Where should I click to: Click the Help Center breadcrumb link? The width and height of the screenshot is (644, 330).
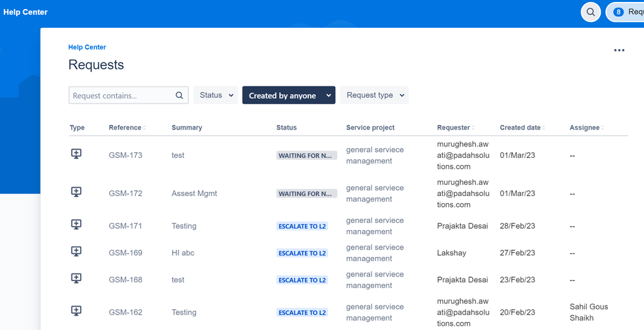pyautogui.click(x=87, y=47)
